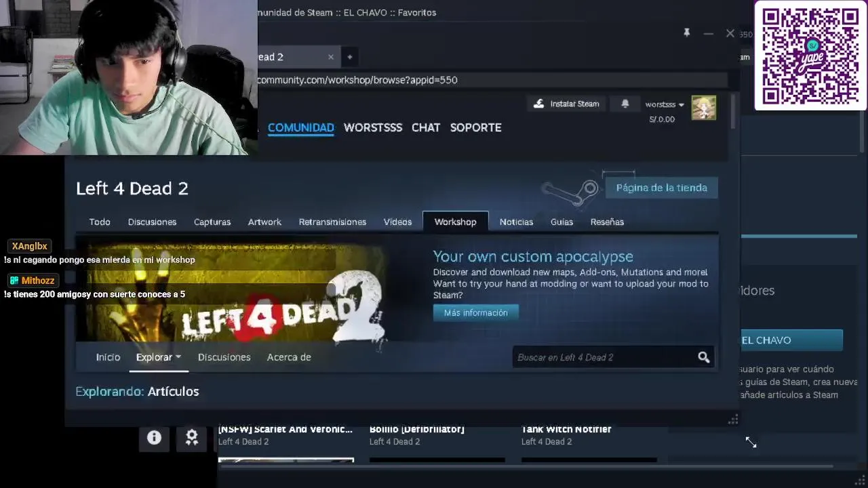Switch to the Videos tab

click(397, 222)
